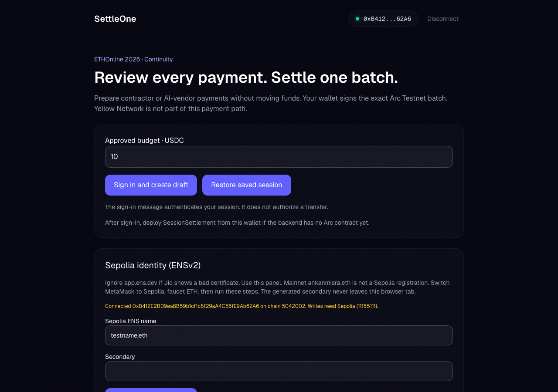The image size is (558, 392).
Task: Disconnect the wallet
Action: pos(443,19)
